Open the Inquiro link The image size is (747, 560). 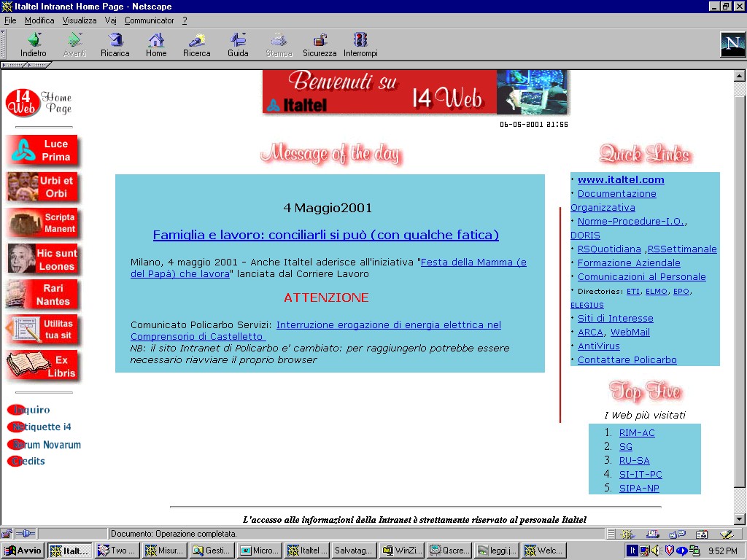[29, 410]
